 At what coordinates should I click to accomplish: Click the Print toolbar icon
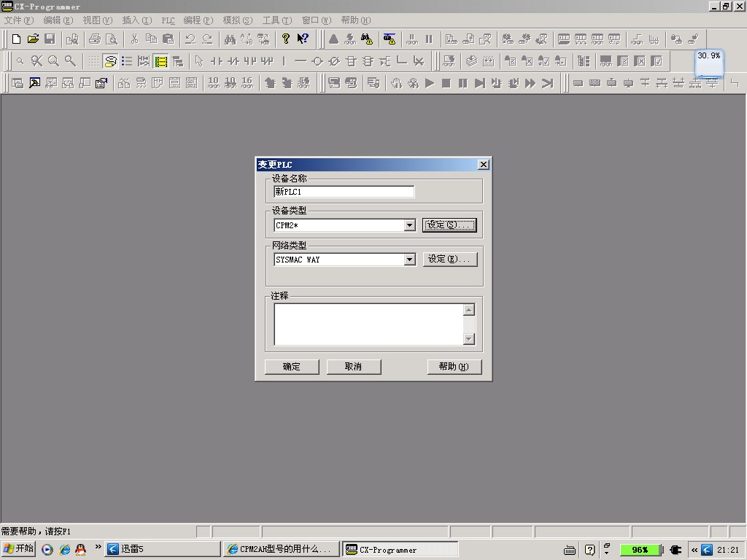[x=95, y=39]
